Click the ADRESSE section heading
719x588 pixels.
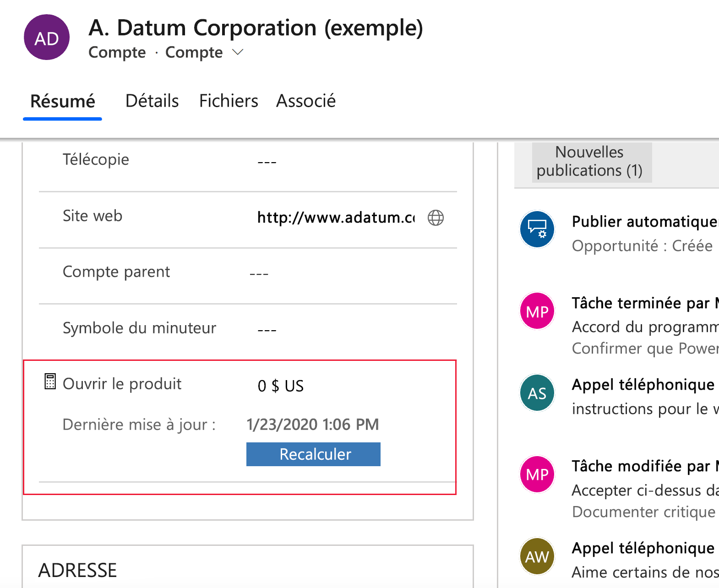point(77,571)
